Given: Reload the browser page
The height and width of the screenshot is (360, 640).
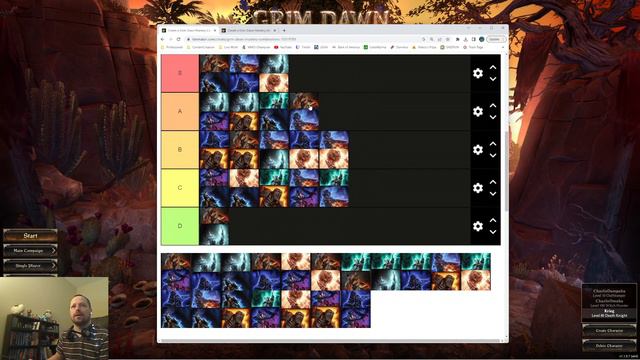Looking at the screenshot, I should click(178, 39).
